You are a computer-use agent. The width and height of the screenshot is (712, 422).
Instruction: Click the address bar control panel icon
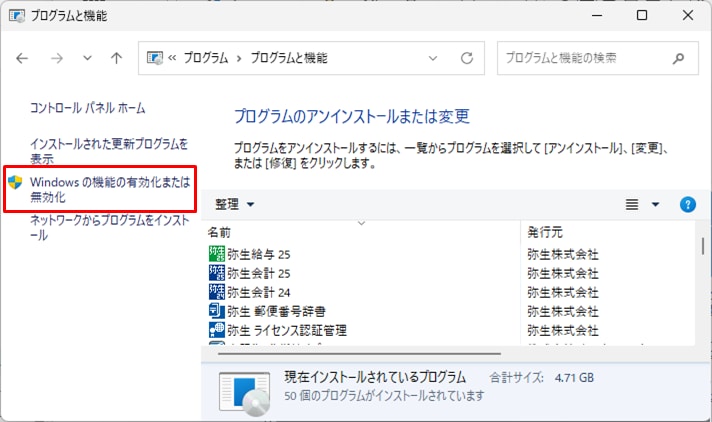click(x=155, y=58)
